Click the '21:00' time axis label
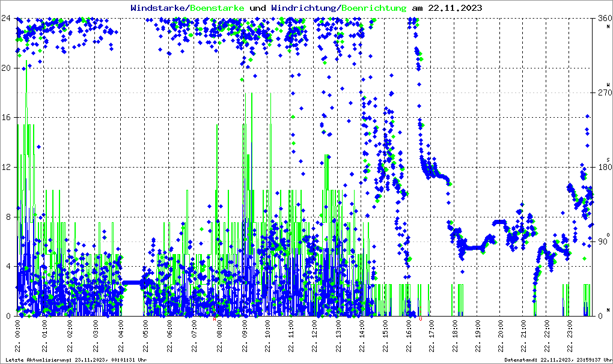This screenshot has width=613, height=364. pyautogui.click(x=524, y=336)
